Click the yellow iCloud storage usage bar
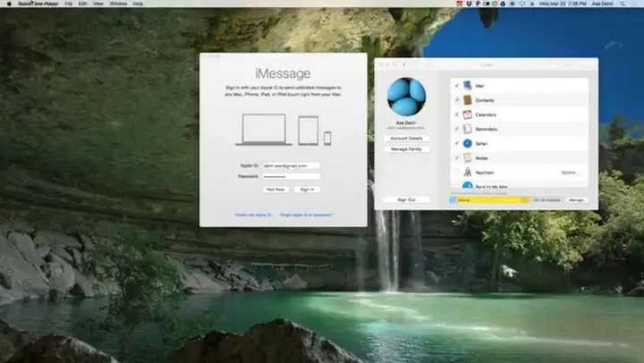This screenshot has height=363, width=644. point(489,200)
